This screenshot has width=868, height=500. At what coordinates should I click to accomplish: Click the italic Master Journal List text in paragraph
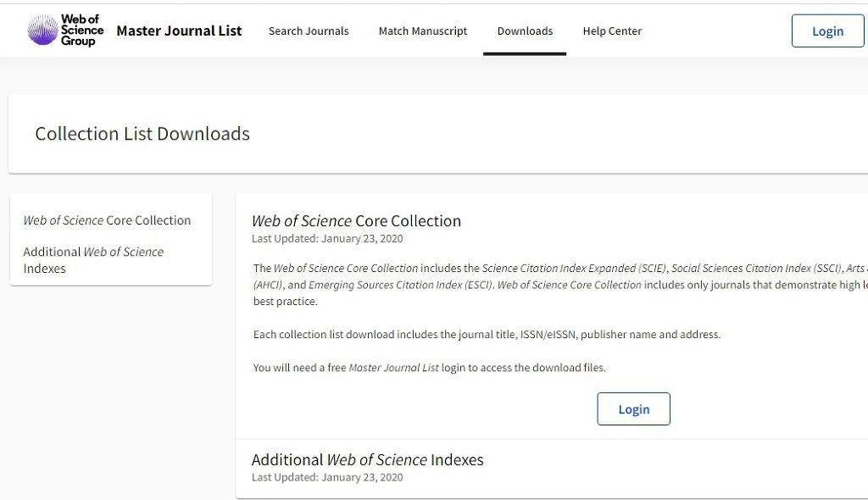394,368
